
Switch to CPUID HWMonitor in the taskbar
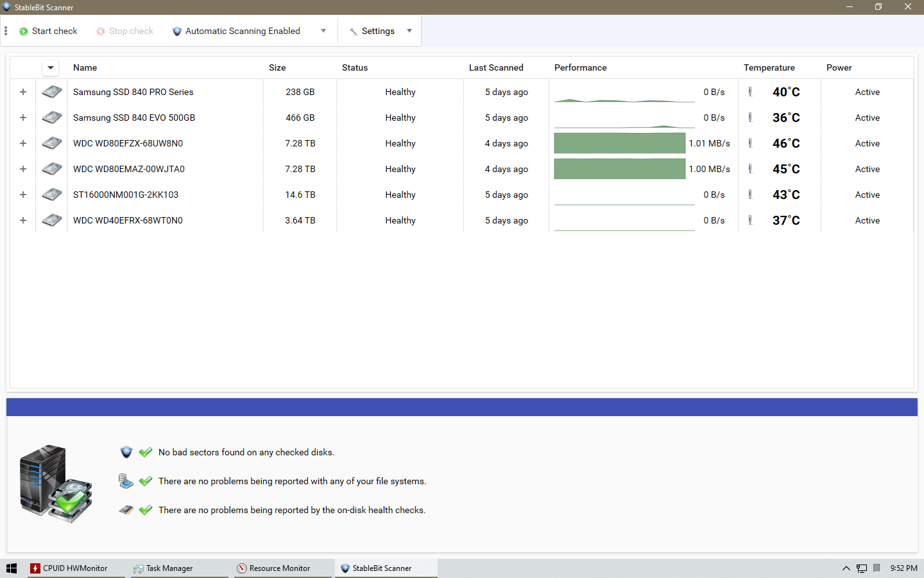pyautogui.click(x=69, y=568)
